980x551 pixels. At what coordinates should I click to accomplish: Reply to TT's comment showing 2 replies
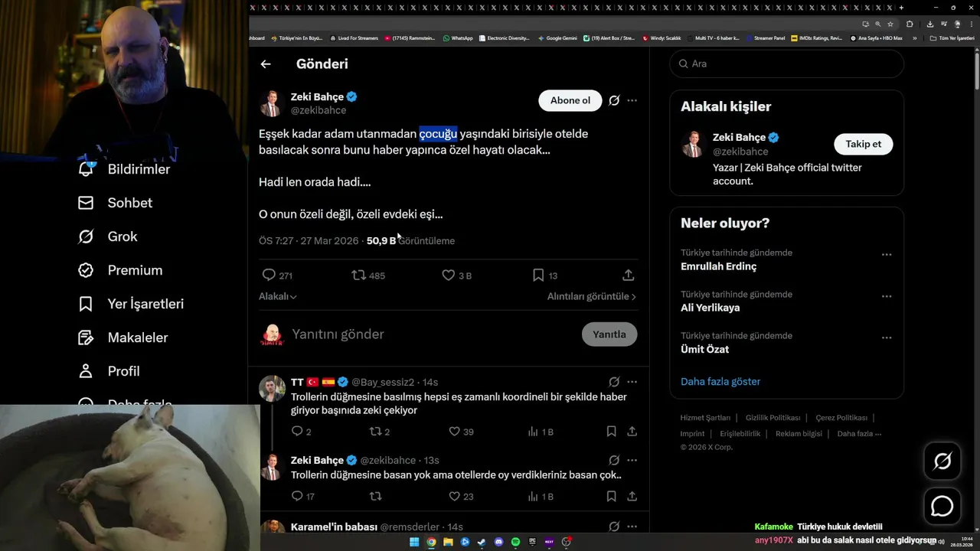297,432
